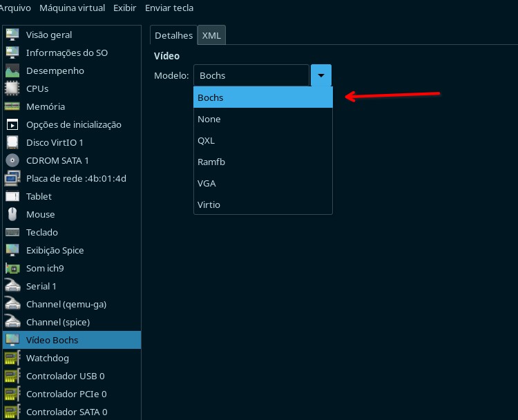
Task: Select the Exibição Spice display icon
Action: (12, 250)
